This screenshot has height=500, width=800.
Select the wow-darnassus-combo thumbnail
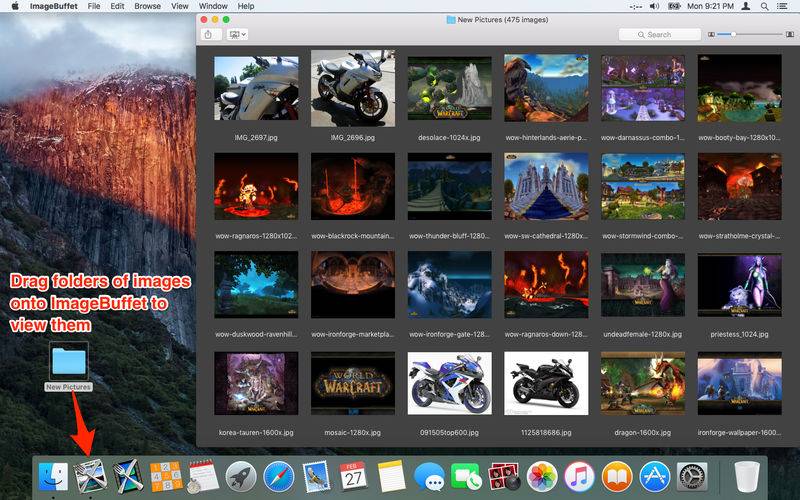[x=643, y=88]
